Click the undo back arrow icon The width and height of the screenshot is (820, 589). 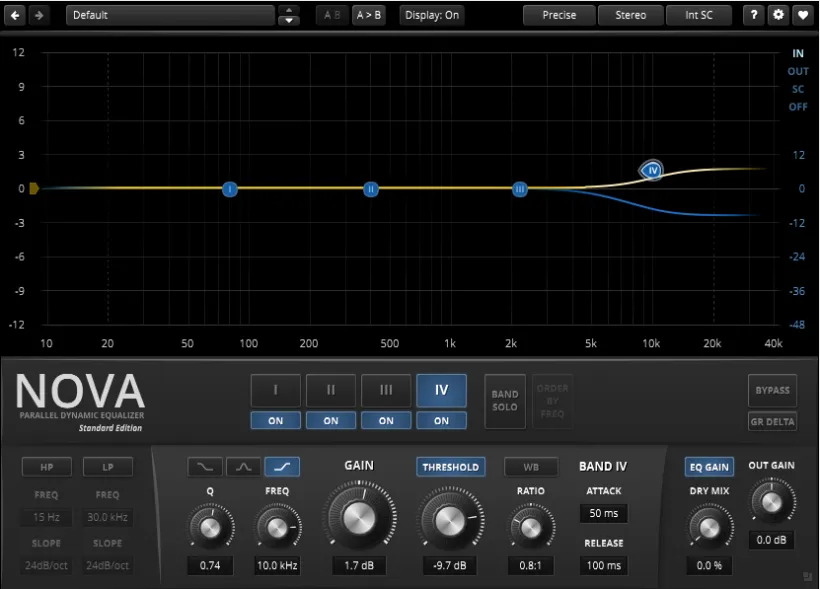point(15,15)
